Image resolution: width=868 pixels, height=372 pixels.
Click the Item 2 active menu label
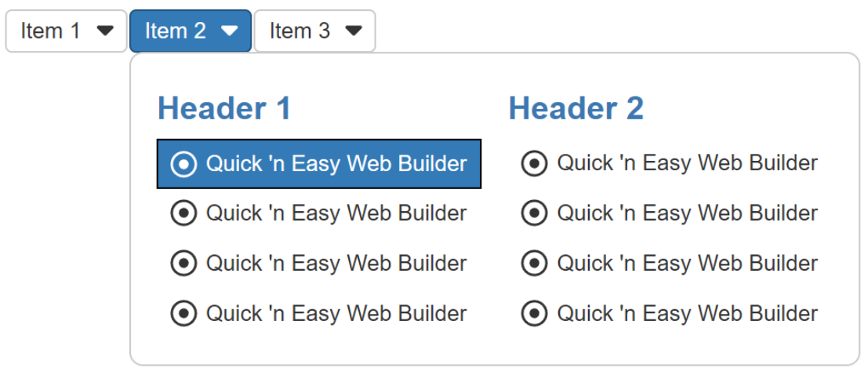coord(176,31)
